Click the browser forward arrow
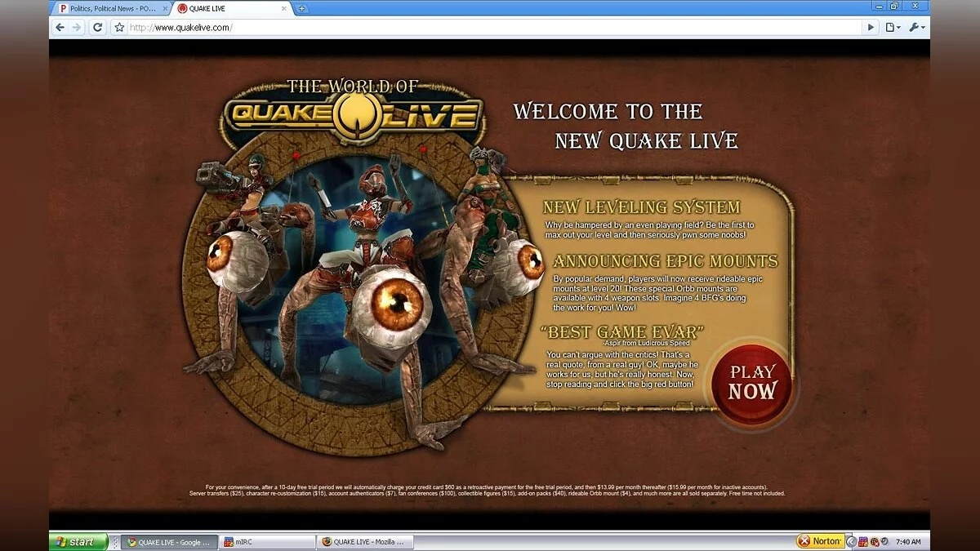Image resolution: width=980 pixels, height=551 pixels. point(77,27)
